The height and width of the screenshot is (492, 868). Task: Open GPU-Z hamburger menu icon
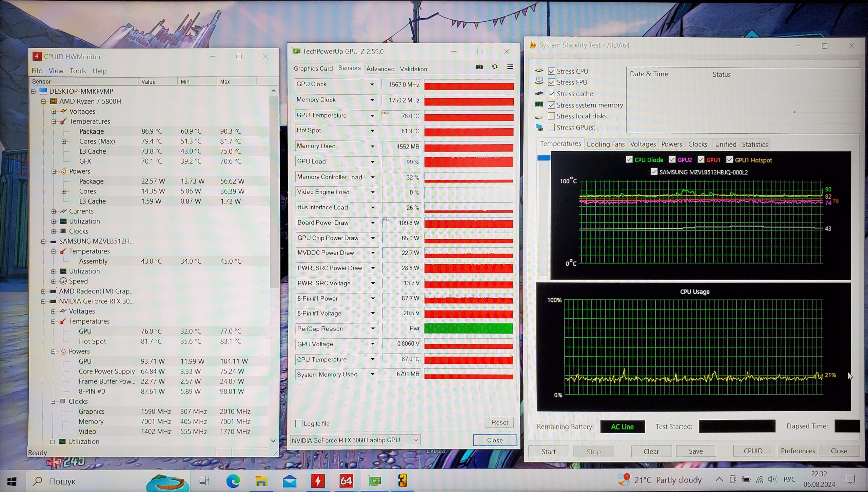[x=510, y=67]
